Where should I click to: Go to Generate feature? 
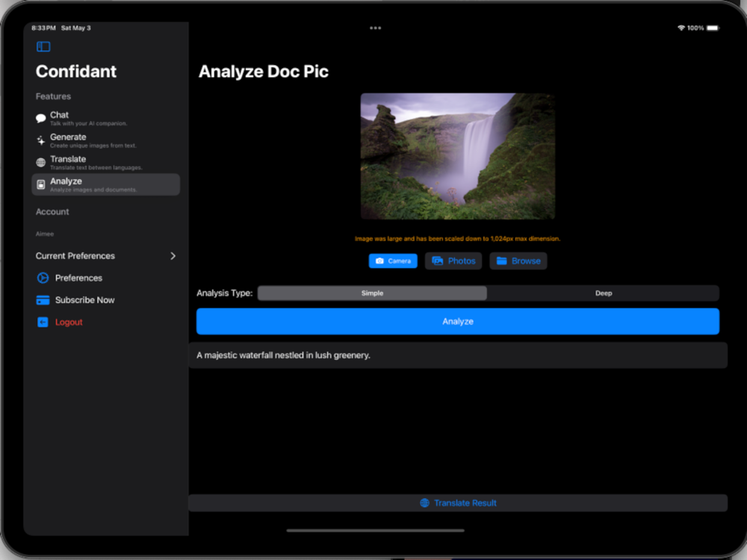click(106, 140)
